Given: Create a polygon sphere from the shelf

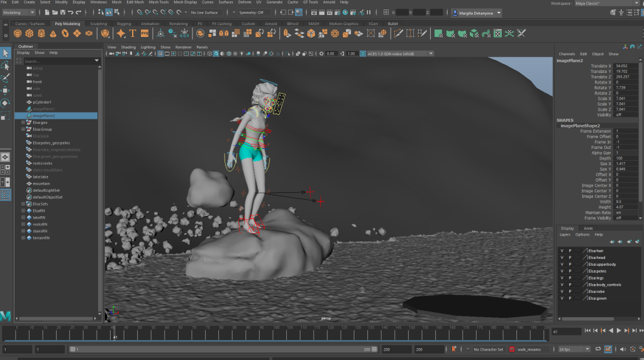Looking at the screenshot, I should (x=18, y=34).
